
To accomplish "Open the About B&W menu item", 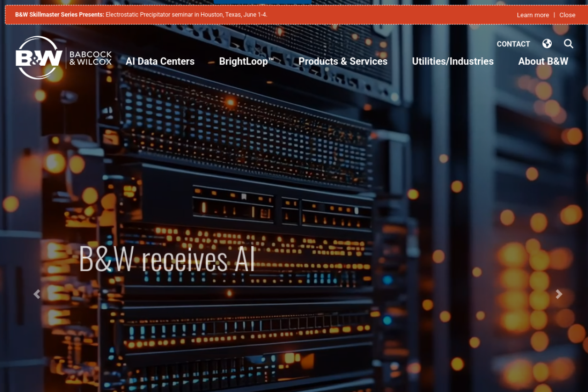I will pos(543,61).
